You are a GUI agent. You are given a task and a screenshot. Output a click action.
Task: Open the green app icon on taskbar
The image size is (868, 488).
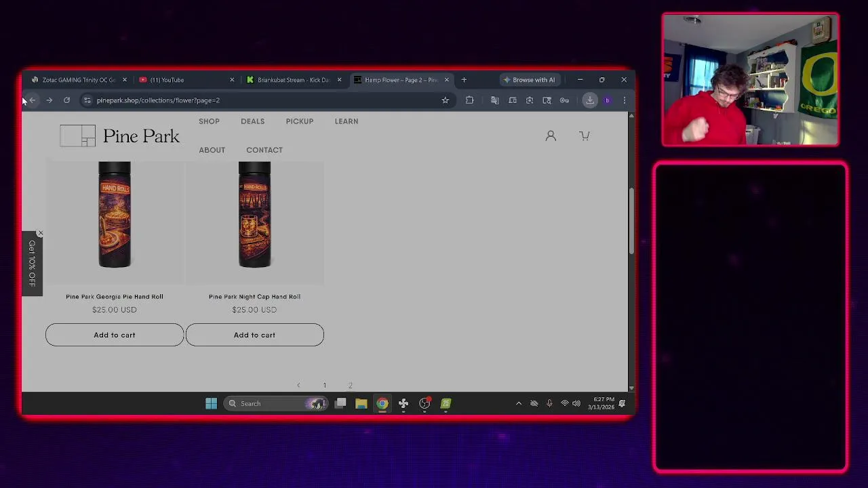pos(446,403)
